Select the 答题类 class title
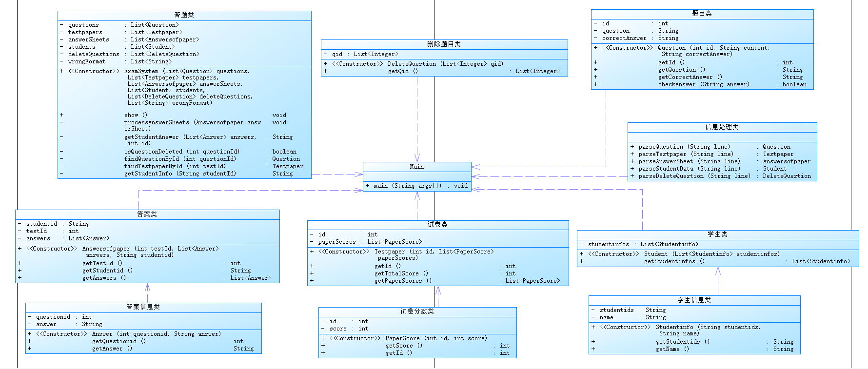868x369 pixels. click(x=184, y=15)
